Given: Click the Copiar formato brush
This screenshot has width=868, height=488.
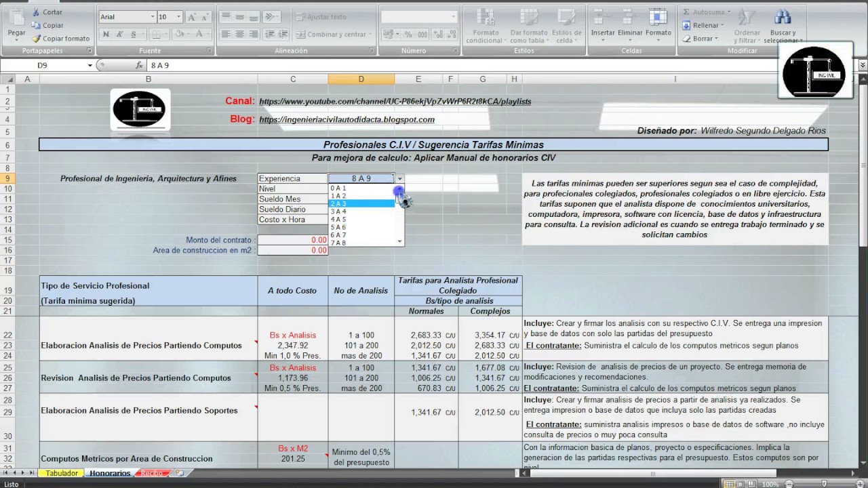Looking at the screenshot, I should pos(60,39).
